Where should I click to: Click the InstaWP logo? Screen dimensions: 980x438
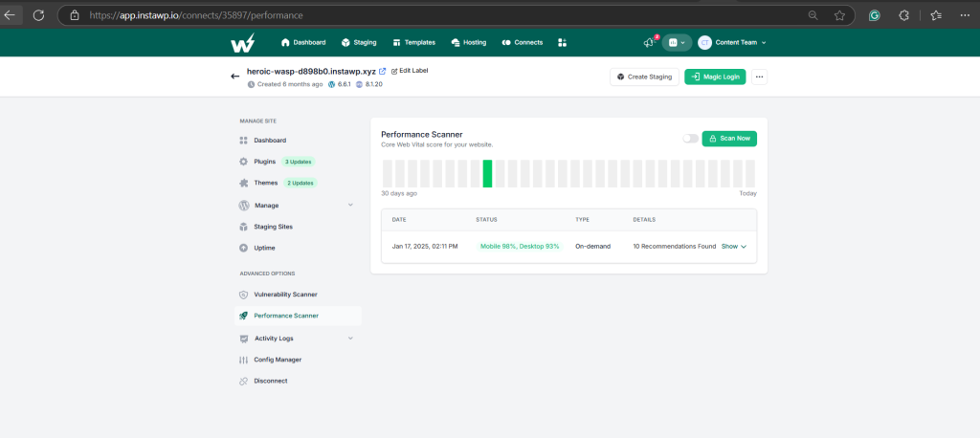coord(242,42)
